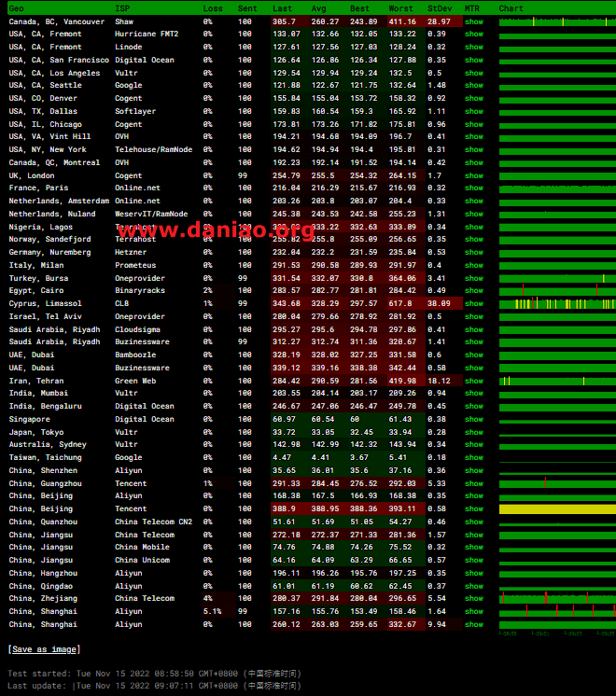Select the 'Australia, Sydney' geo cell

48,444
